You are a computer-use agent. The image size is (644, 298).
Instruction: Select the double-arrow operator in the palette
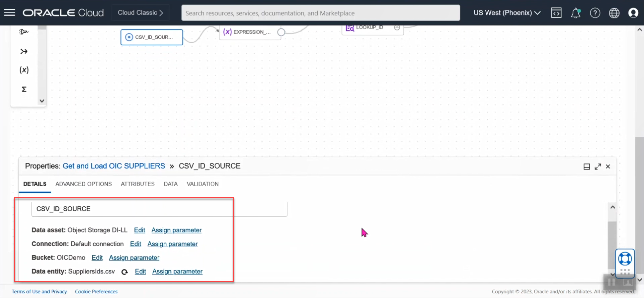(24, 51)
